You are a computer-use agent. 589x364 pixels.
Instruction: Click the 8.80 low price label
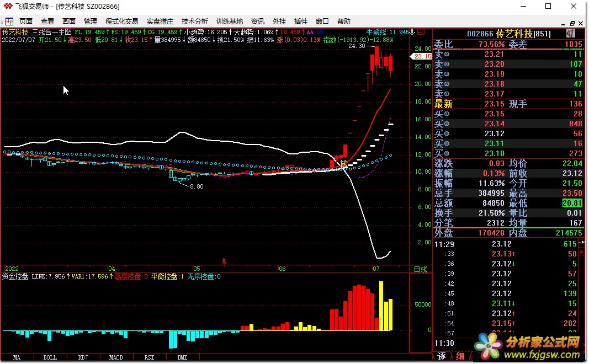click(x=197, y=186)
